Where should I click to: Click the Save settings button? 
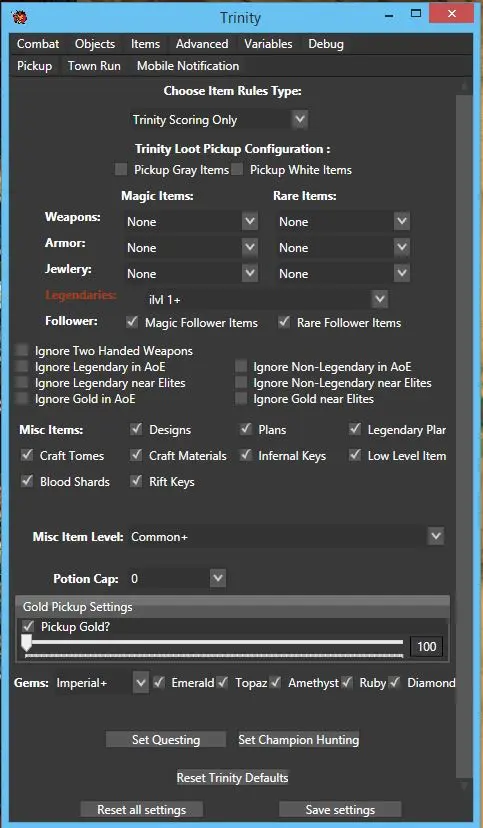coord(340,810)
